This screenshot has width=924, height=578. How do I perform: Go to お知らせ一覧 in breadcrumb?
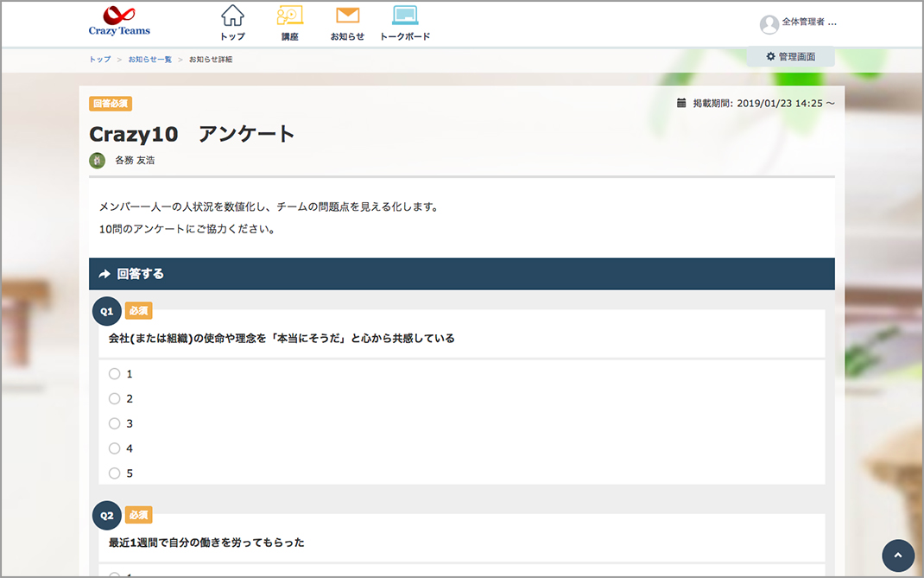[149, 60]
